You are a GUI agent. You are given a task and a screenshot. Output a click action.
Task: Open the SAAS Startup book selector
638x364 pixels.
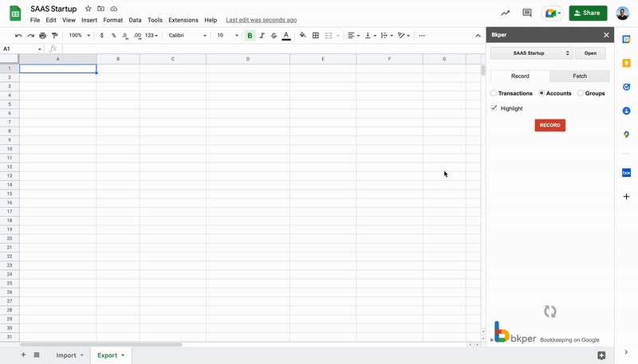pyautogui.click(x=532, y=53)
